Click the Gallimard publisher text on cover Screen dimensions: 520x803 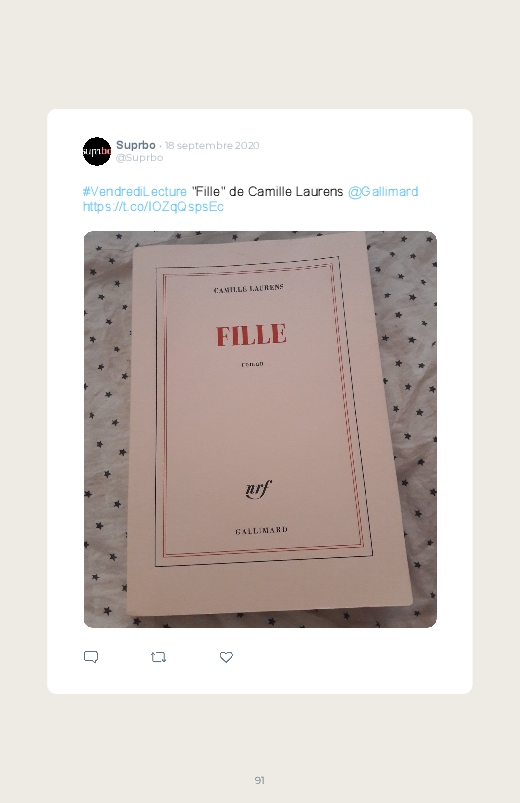point(261,530)
